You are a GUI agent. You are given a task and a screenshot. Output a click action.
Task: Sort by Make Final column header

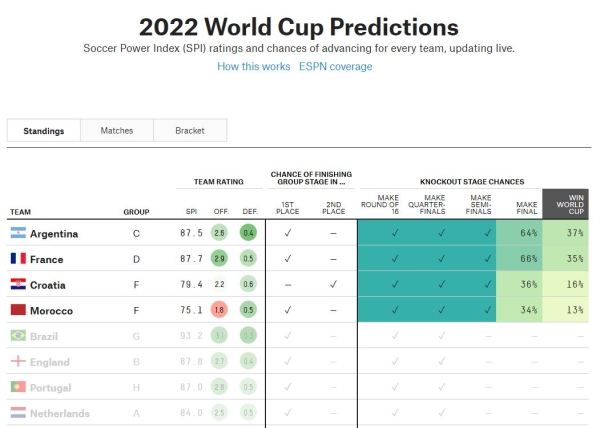coord(527,208)
